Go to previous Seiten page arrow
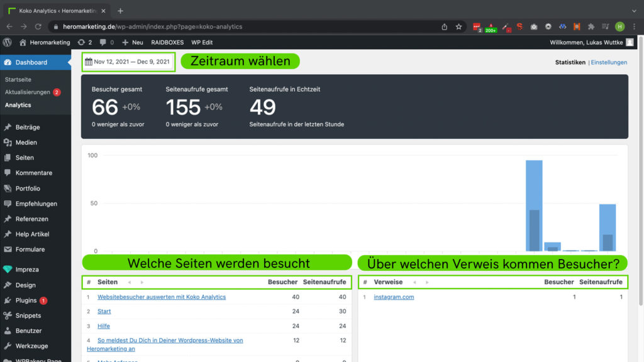 (x=130, y=282)
